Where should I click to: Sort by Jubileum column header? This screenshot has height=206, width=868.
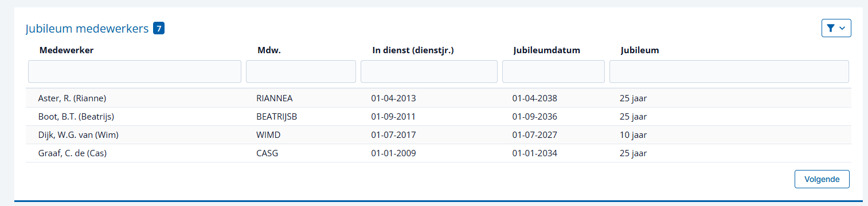coord(640,50)
